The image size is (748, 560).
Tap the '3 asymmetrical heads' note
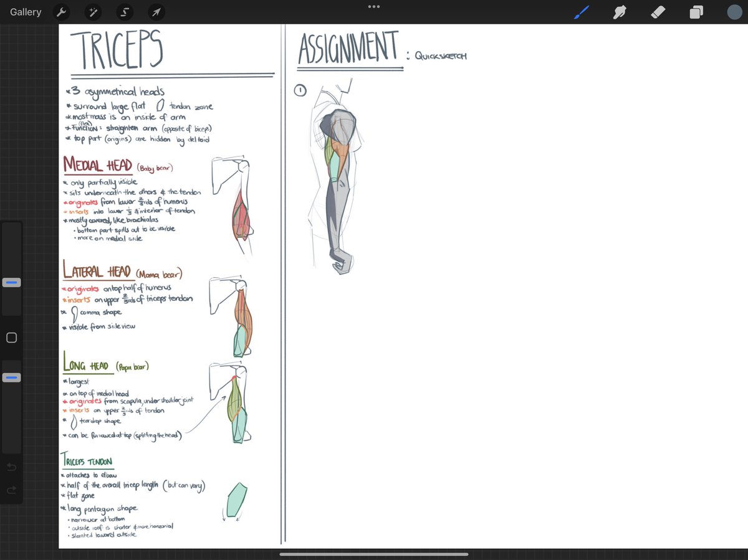[x=115, y=92]
